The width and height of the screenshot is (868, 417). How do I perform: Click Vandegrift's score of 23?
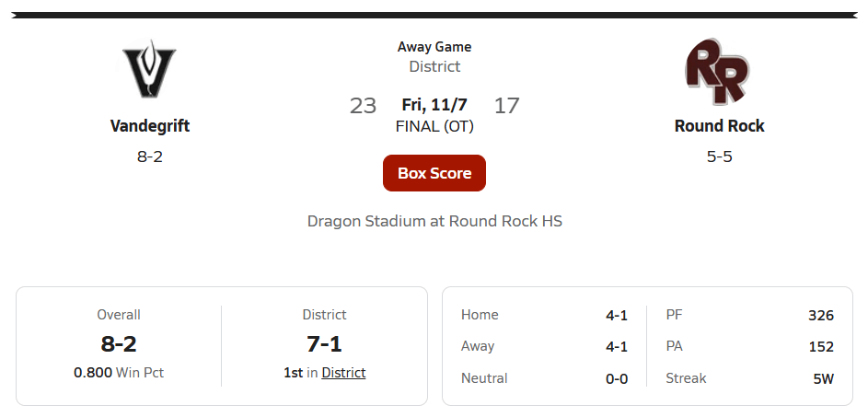pyautogui.click(x=363, y=105)
